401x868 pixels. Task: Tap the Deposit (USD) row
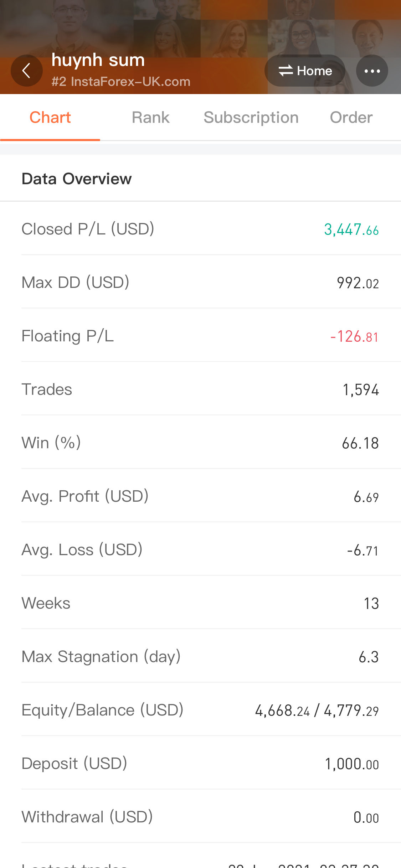[200, 763]
